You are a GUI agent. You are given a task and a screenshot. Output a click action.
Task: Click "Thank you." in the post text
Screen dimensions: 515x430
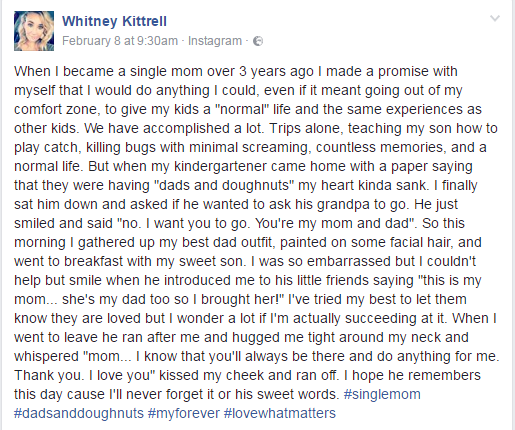pyautogui.click(x=49, y=375)
